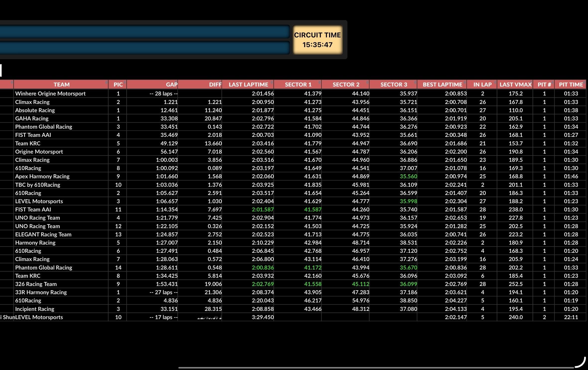Click sort arrows beside SECTOR 3 header
588x370 pixels.
tap(415, 83)
